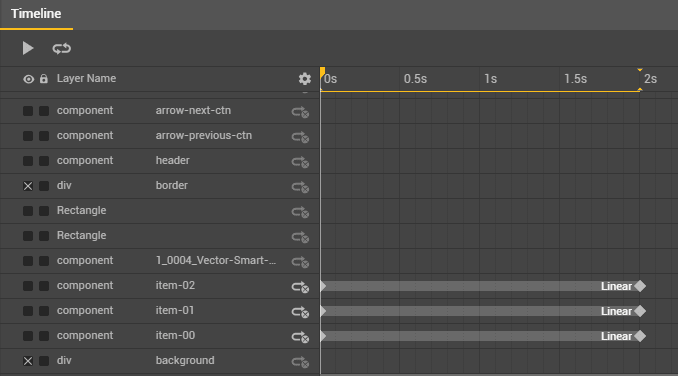Toggle repeat icon for 1_0004_Vector-Smart layer
This screenshot has width=678, height=376.
pyautogui.click(x=300, y=262)
